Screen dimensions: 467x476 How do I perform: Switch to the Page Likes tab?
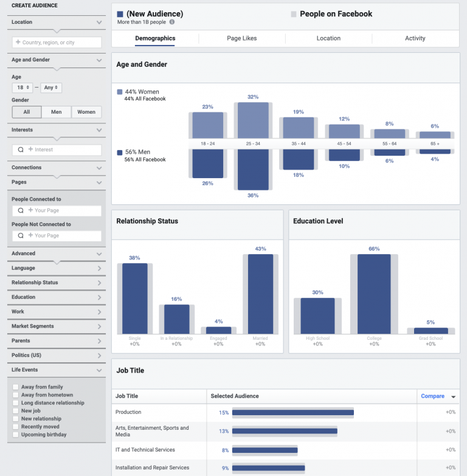click(x=241, y=38)
